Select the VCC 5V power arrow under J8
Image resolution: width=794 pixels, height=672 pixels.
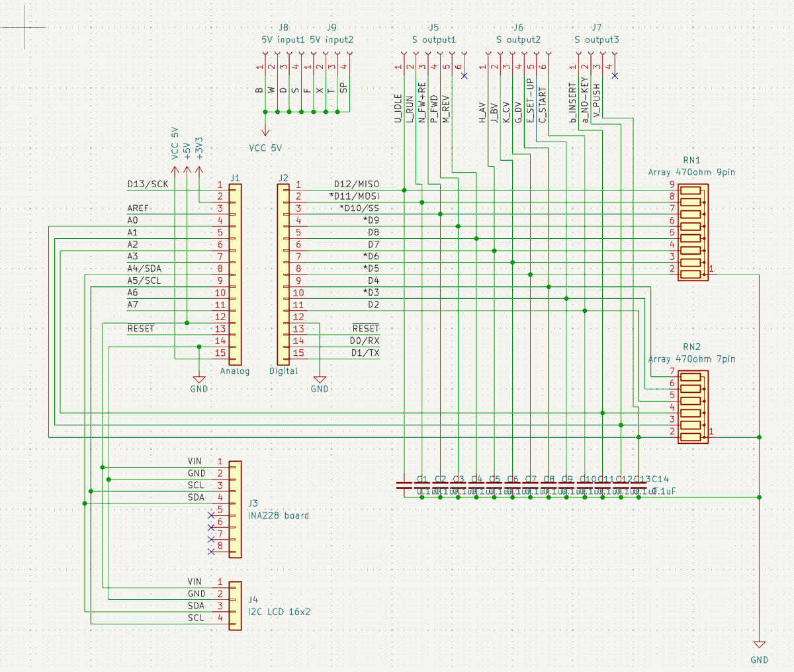pyautogui.click(x=265, y=132)
